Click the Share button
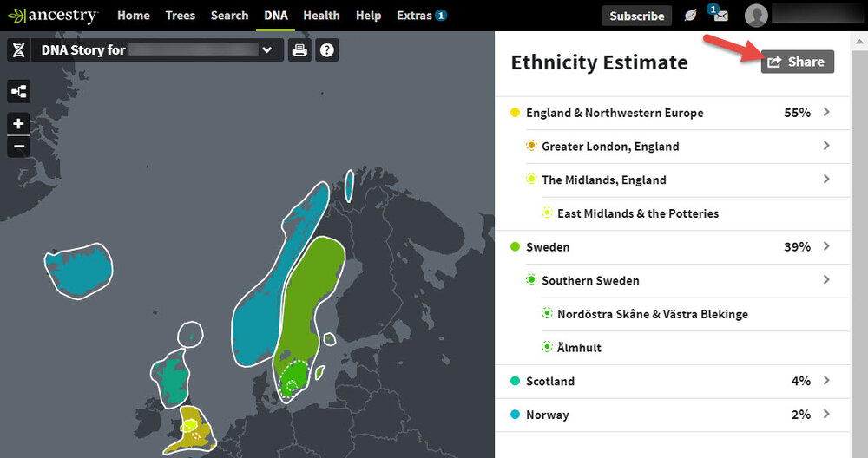 coord(797,62)
